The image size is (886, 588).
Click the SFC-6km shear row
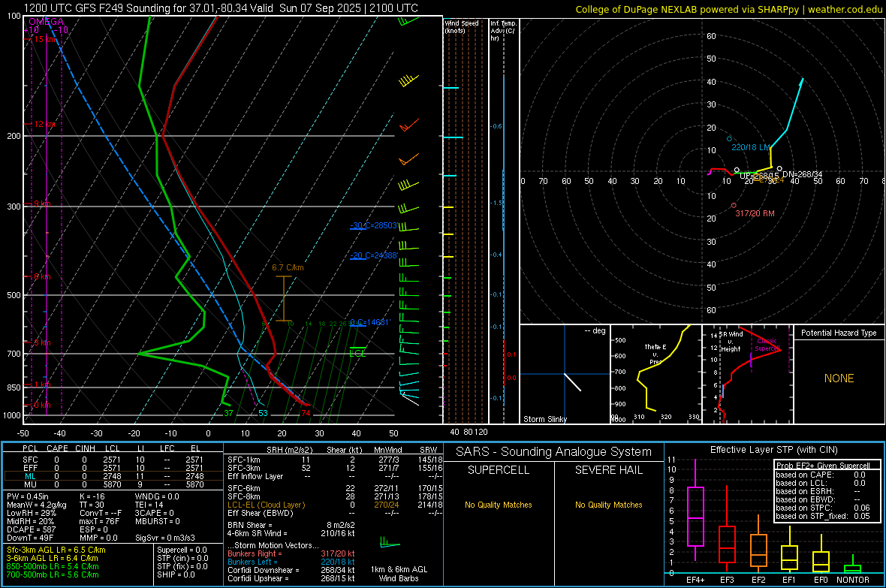335,488
